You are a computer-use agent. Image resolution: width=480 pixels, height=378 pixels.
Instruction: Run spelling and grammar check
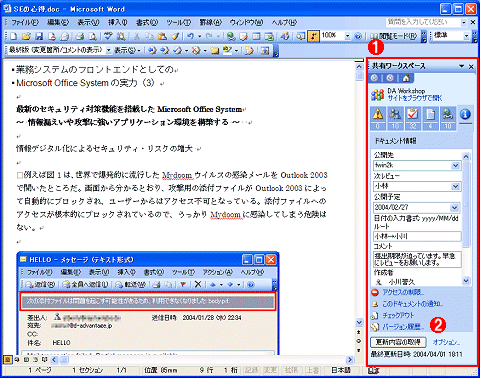[x=107, y=36]
